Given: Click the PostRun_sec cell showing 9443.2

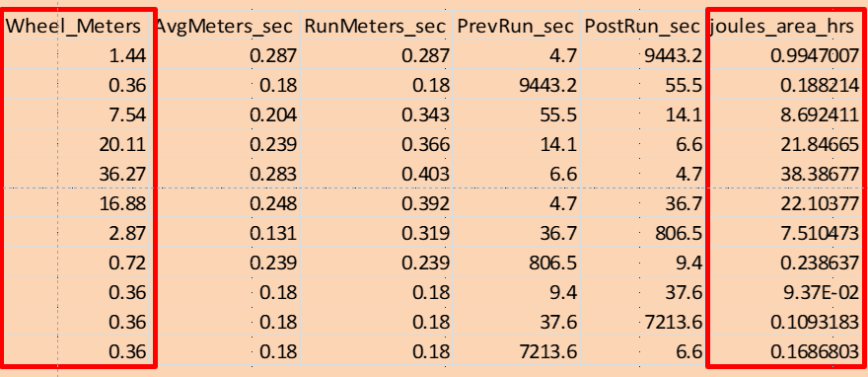Looking at the screenshot, I should tap(642, 54).
